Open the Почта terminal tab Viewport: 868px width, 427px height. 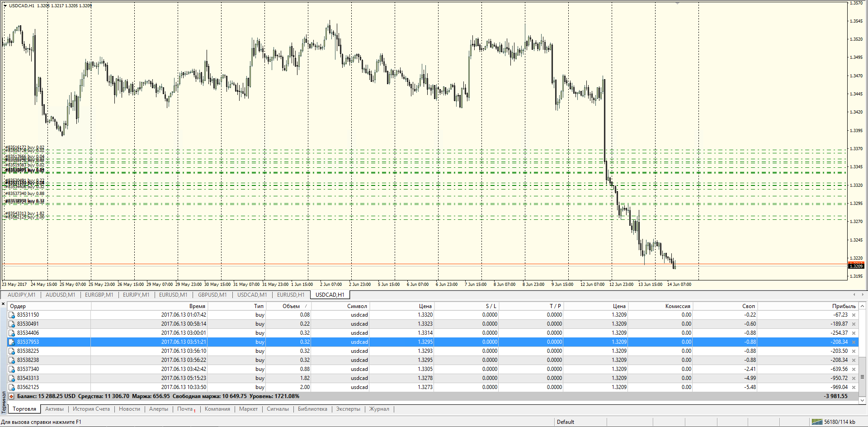pos(185,409)
